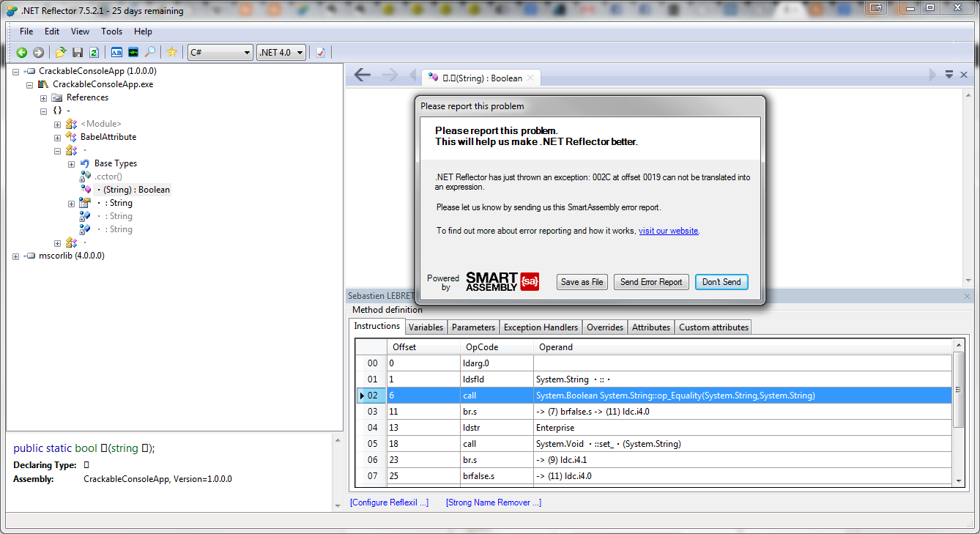Switch to the Parameters tab
Screen dimensions: 980x534
pos(473,327)
